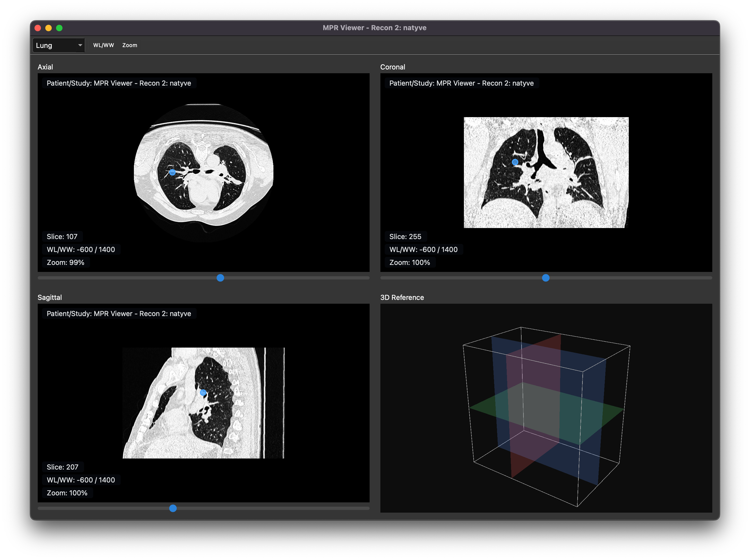Click the blue crosshair marker in Coronal view

click(515, 162)
